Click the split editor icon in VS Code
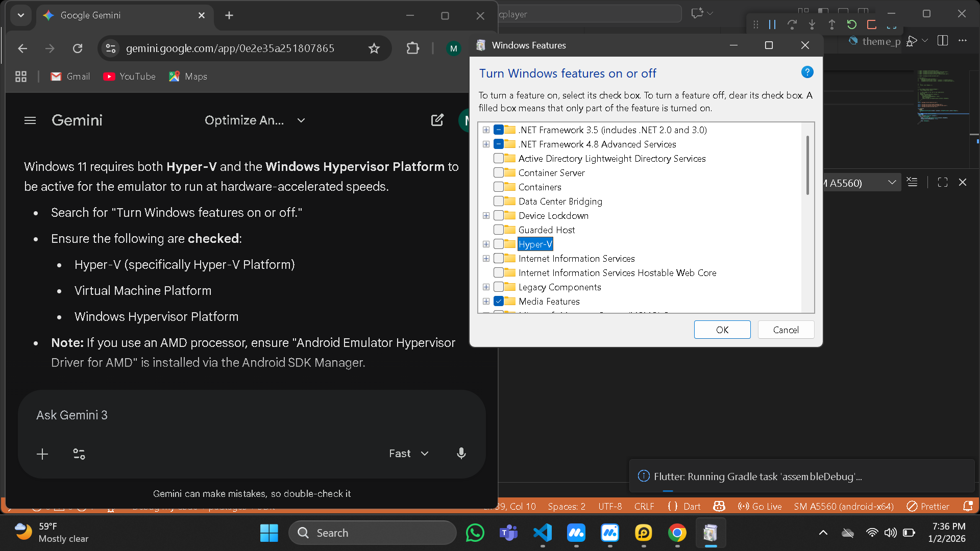This screenshot has width=980, height=551. click(943, 41)
